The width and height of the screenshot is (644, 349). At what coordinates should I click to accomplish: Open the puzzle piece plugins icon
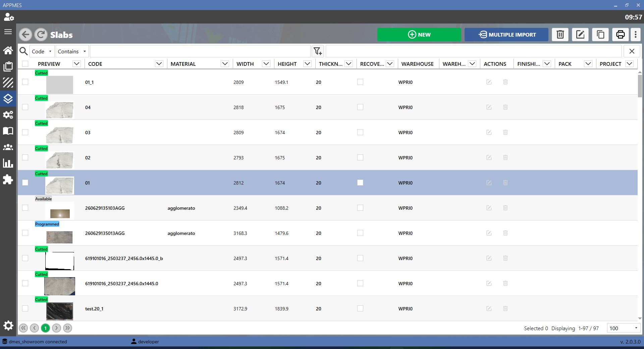[x=8, y=180]
